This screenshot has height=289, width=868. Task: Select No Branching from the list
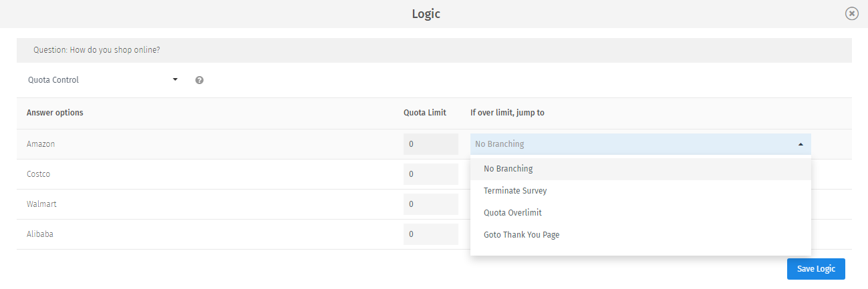pos(508,169)
